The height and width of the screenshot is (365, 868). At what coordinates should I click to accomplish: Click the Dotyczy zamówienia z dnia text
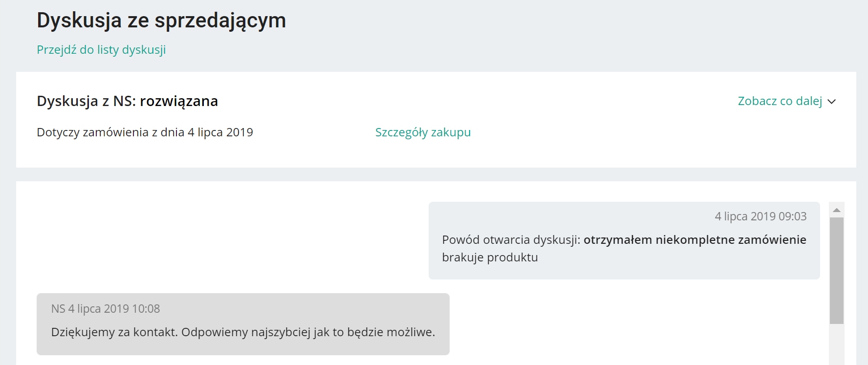[x=111, y=132]
